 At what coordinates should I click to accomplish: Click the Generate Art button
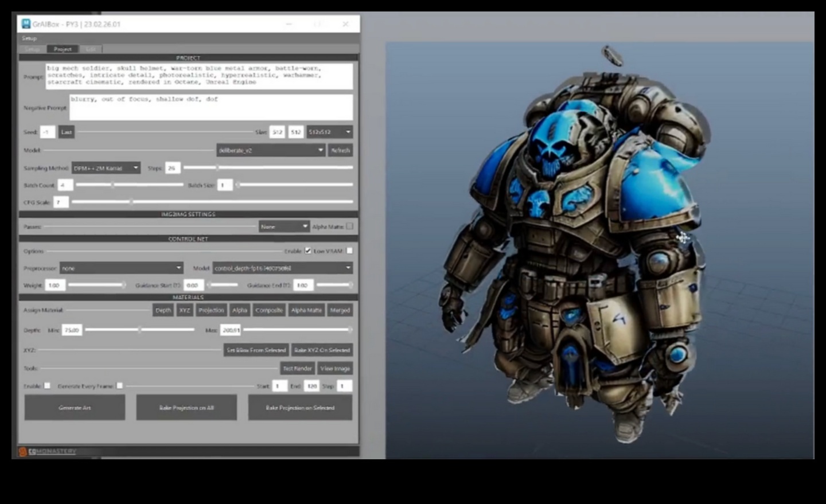tap(75, 407)
